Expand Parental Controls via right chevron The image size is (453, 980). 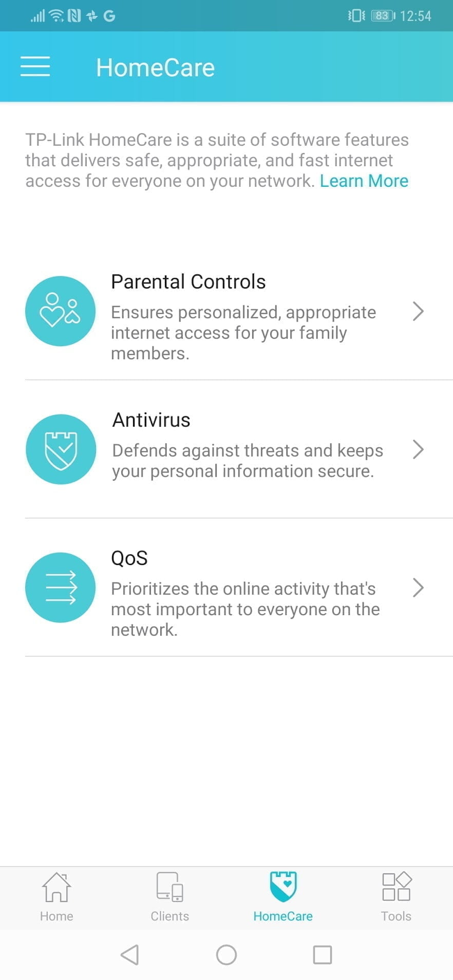tap(418, 311)
